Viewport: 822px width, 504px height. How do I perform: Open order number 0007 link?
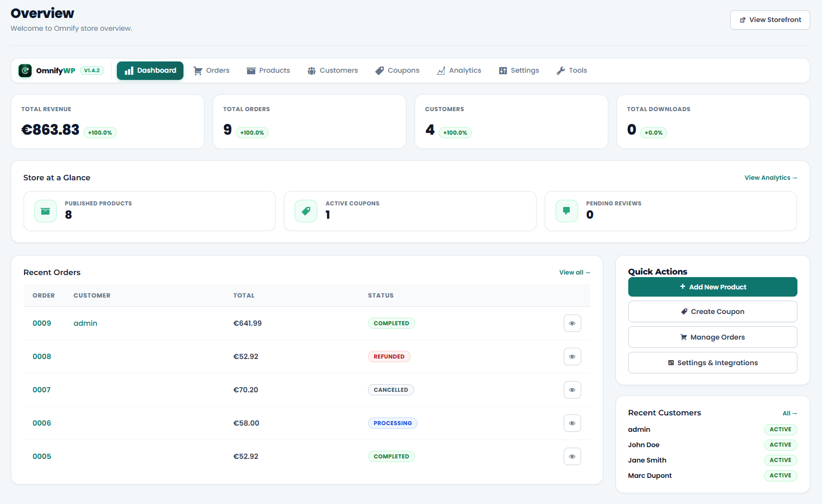click(42, 390)
